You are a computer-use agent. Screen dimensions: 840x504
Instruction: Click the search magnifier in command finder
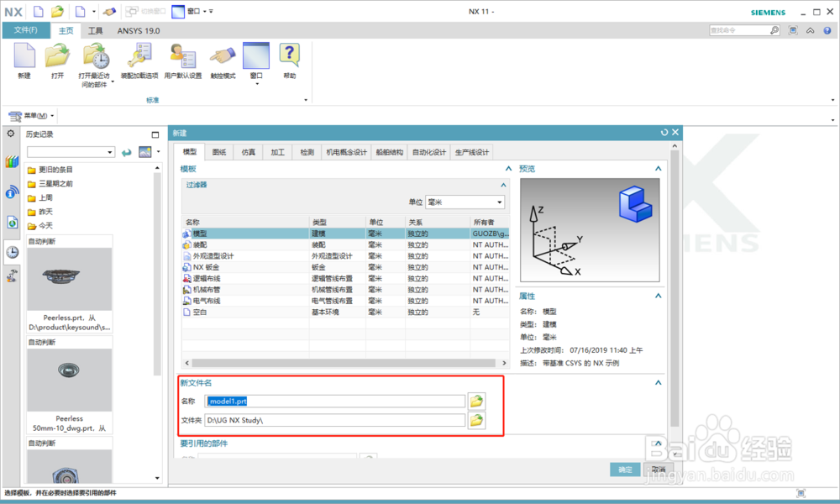[774, 30]
